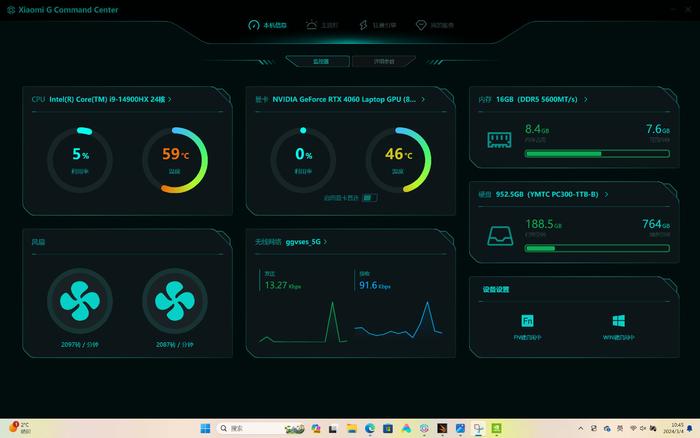Open the light-effects tab with sunrise icon
This screenshot has height=438, width=700.
click(x=322, y=25)
